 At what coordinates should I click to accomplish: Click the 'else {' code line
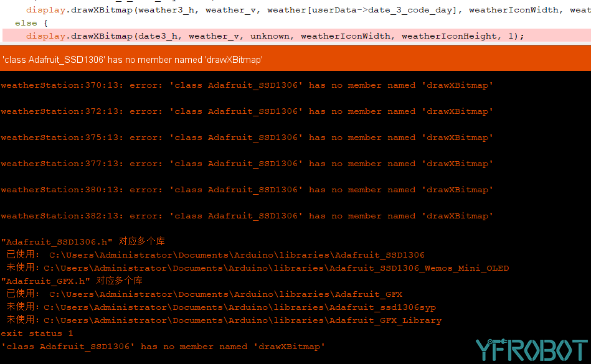(x=27, y=23)
